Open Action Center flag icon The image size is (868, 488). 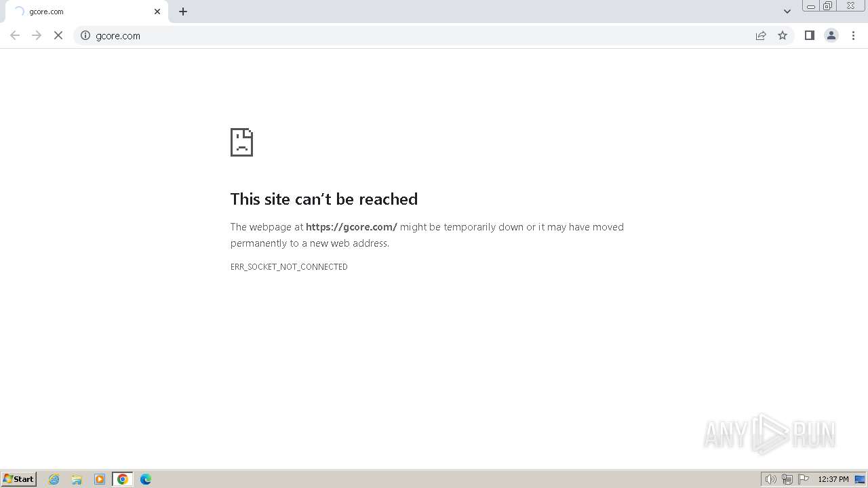point(804,479)
